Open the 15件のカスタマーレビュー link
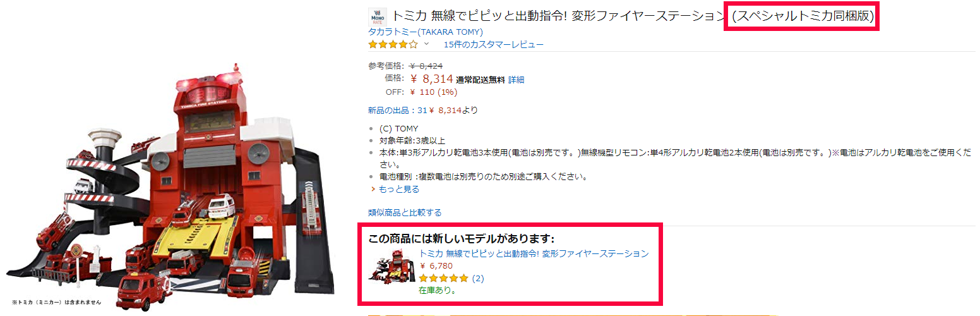 click(x=494, y=44)
